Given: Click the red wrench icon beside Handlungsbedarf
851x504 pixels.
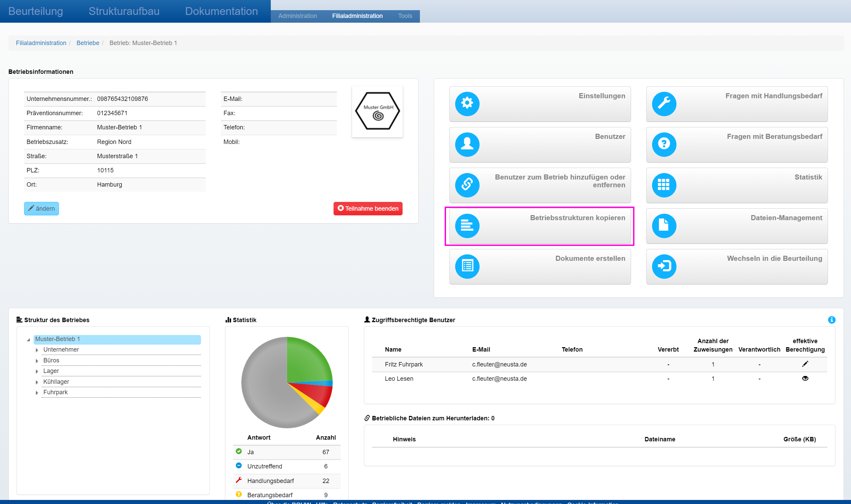Looking at the screenshot, I should point(239,480).
